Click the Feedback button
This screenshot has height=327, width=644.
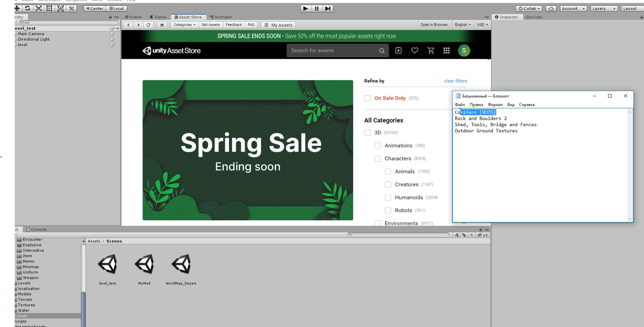(234, 25)
